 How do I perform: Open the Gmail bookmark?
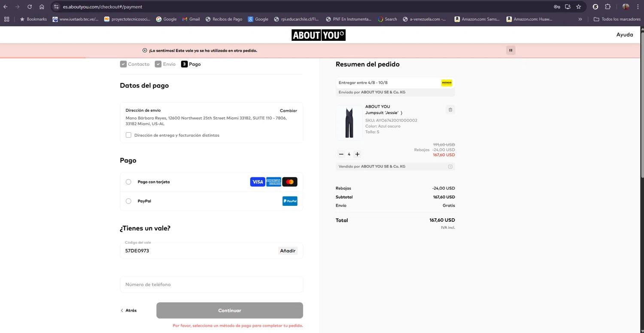[x=191, y=19]
